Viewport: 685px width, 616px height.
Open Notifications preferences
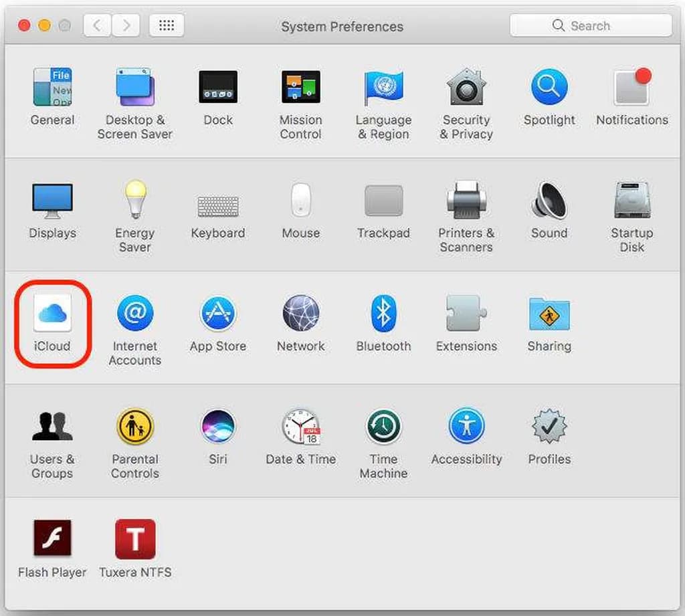tap(631, 88)
